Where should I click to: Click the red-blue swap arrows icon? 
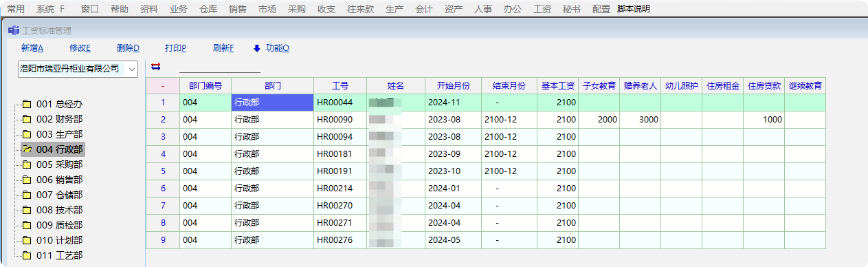(155, 67)
